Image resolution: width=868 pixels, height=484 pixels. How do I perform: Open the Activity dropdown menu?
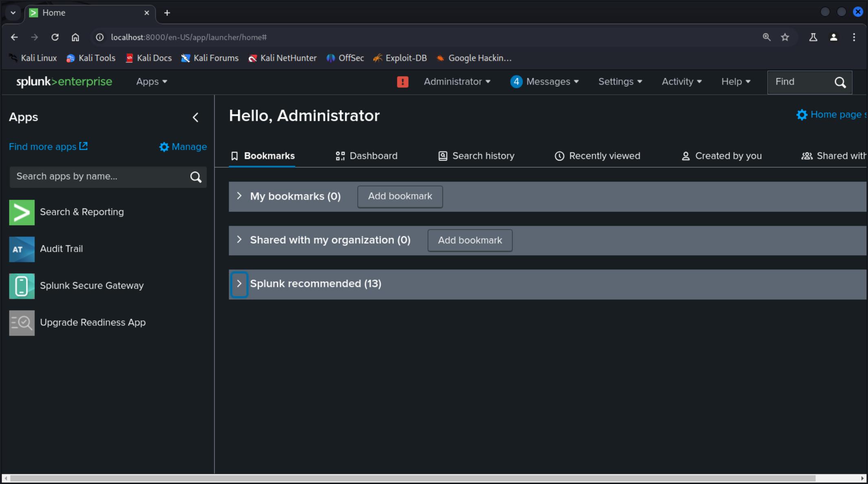click(x=682, y=82)
